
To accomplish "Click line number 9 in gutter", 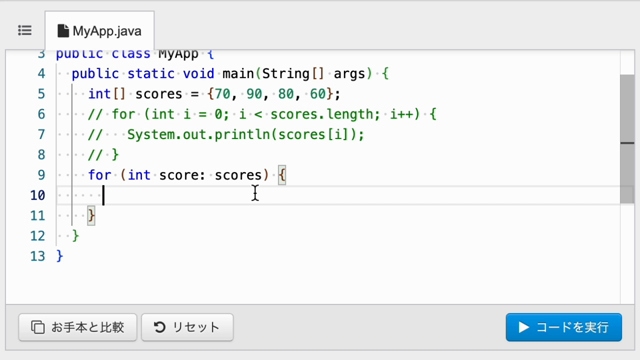I will click(x=41, y=175).
